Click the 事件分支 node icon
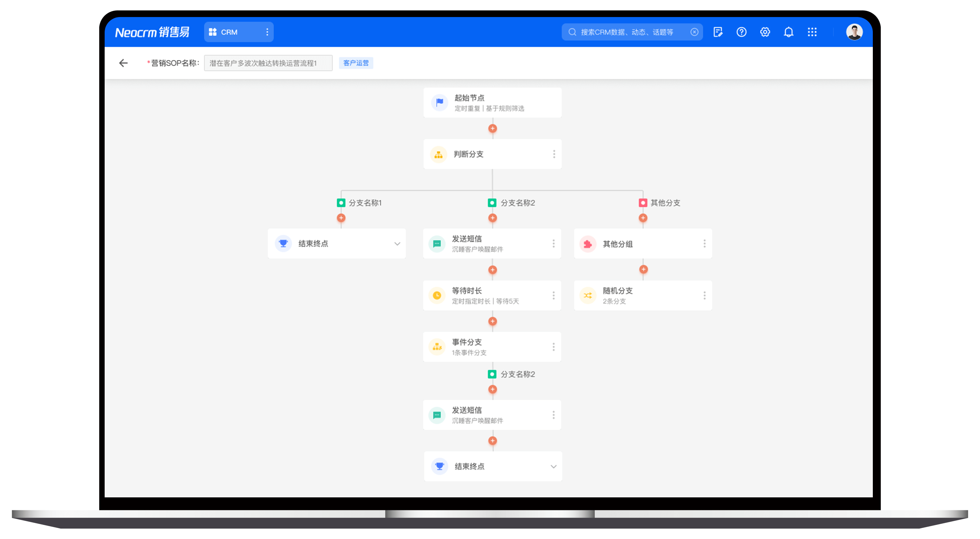 point(437,347)
